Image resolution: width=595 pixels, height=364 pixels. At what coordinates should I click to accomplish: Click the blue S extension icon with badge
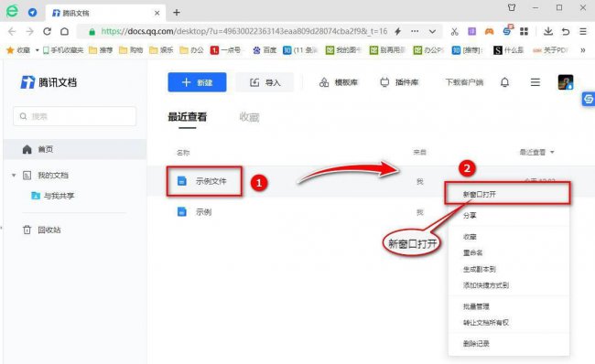click(507, 30)
